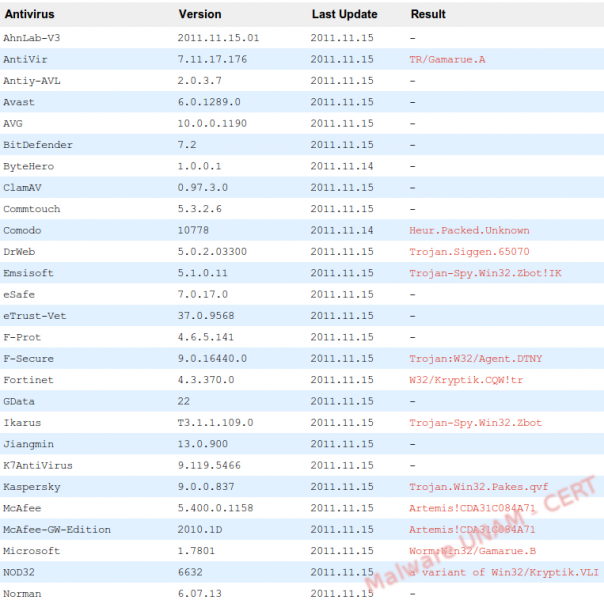Select the Norman antivirus name
The width and height of the screenshot is (604, 600).
(x=22, y=593)
